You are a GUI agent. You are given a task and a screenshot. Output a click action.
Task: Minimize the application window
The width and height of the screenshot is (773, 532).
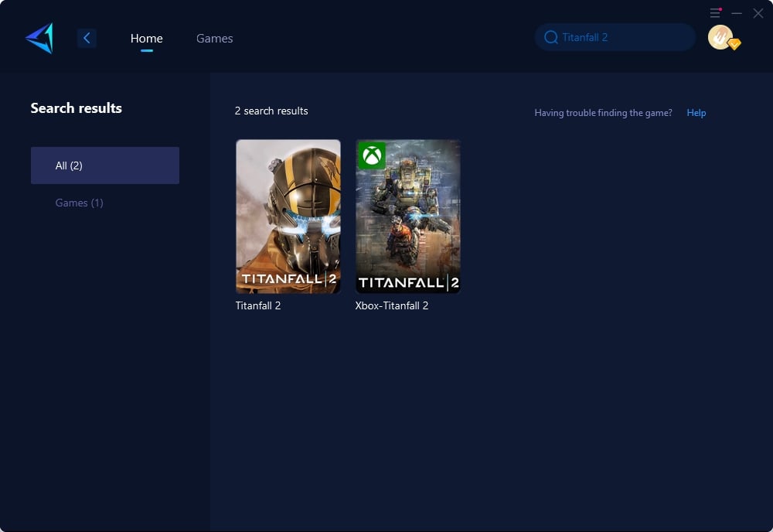pos(737,13)
